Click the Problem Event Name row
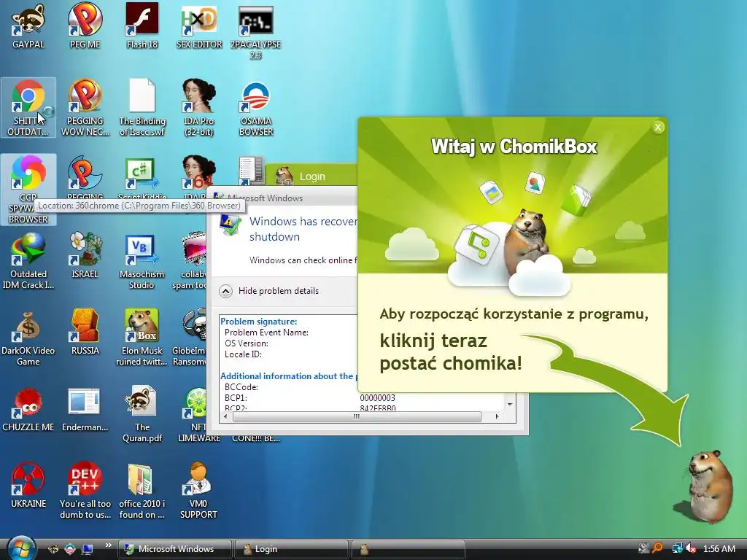This screenshot has width=747, height=560. [x=266, y=332]
